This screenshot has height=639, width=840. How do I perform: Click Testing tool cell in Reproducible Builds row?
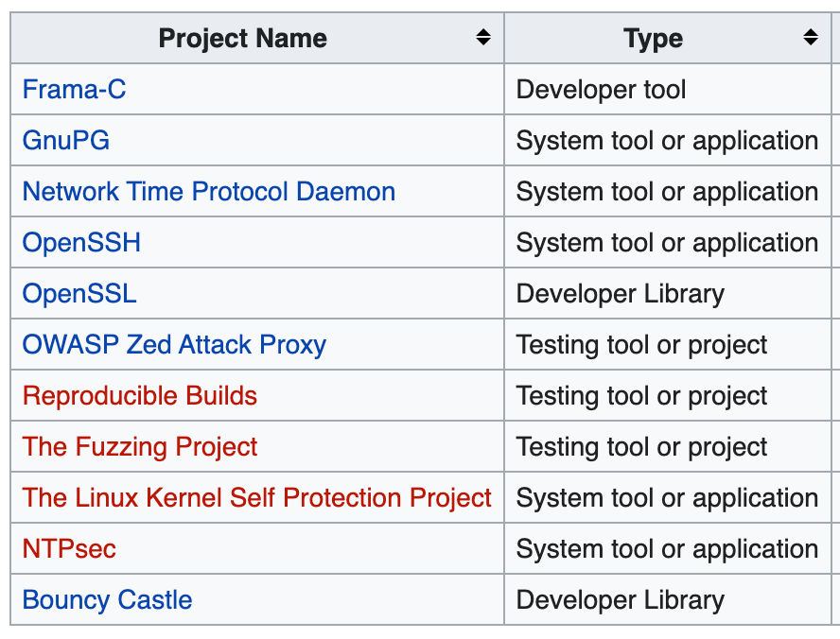[668, 395]
